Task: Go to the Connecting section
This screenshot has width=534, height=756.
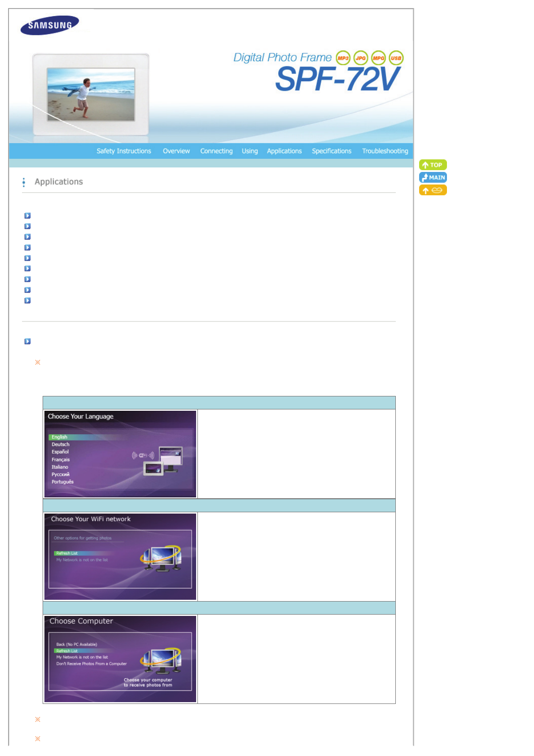Action: pyautogui.click(x=216, y=151)
